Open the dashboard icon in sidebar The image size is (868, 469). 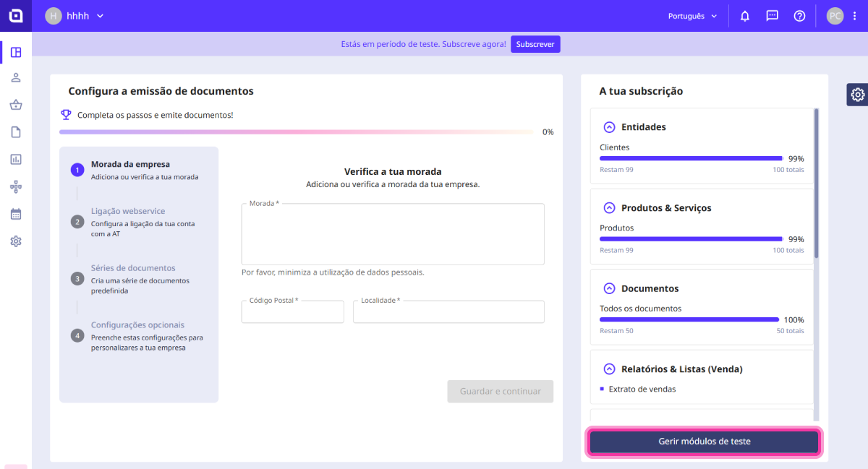click(16, 52)
